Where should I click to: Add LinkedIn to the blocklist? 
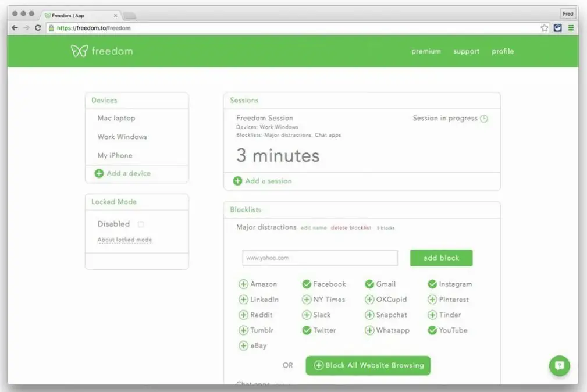tap(243, 300)
